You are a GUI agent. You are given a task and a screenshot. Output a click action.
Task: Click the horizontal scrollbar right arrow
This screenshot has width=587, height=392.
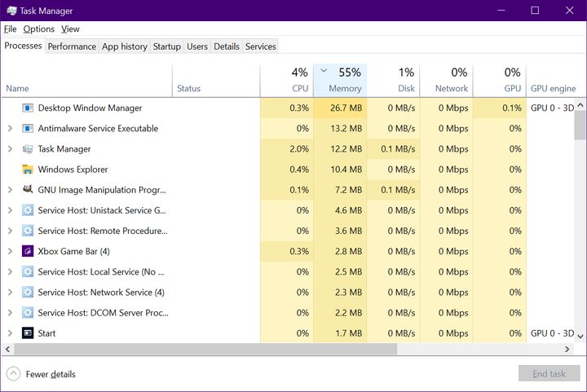pyautogui.click(x=567, y=349)
